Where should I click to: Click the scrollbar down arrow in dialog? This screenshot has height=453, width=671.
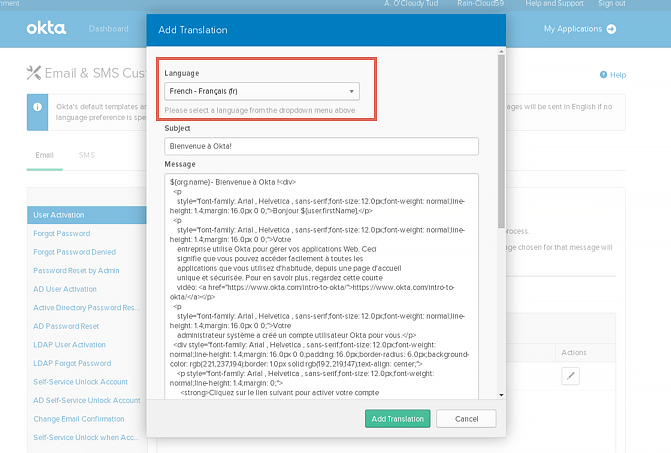(x=501, y=395)
